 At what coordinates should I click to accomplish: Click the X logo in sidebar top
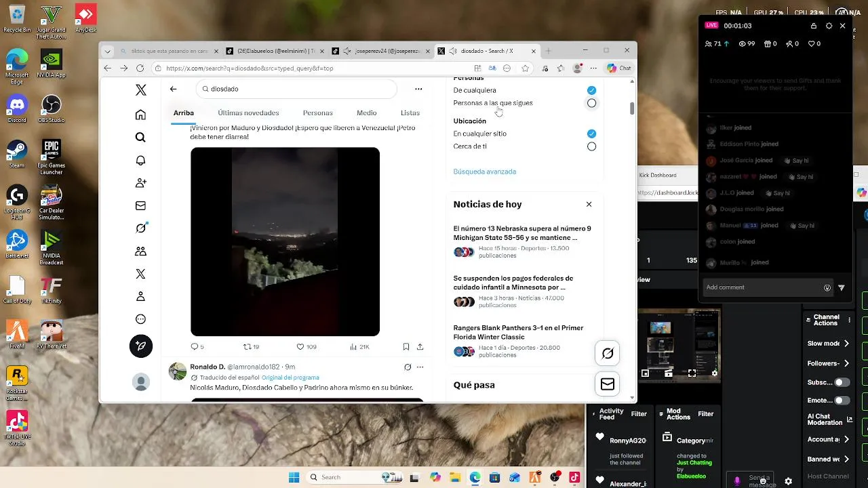[x=140, y=90]
